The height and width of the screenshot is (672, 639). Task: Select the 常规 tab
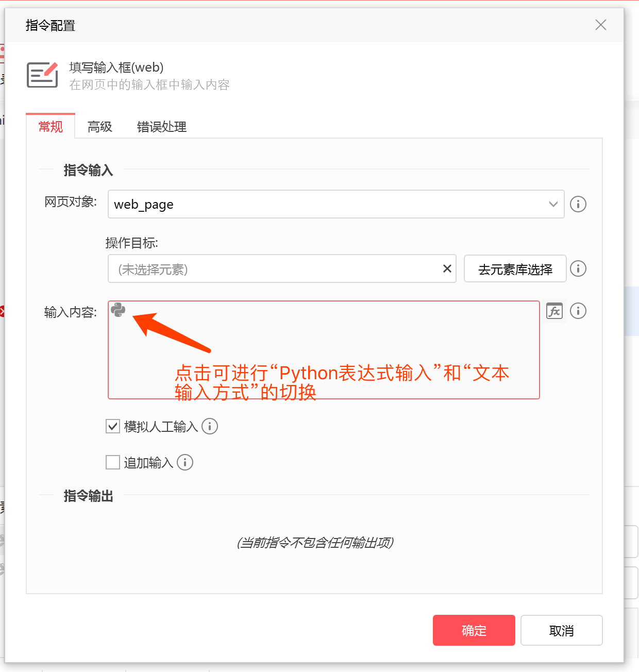(51, 126)
